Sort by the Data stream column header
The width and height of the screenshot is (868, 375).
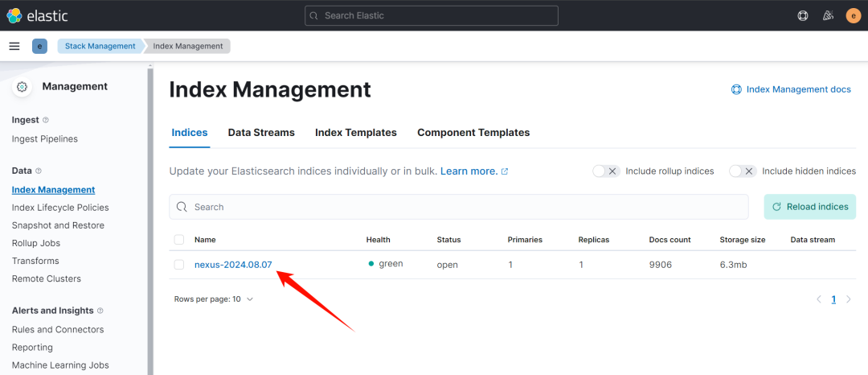pyautogui.click(x=813, y=240)
